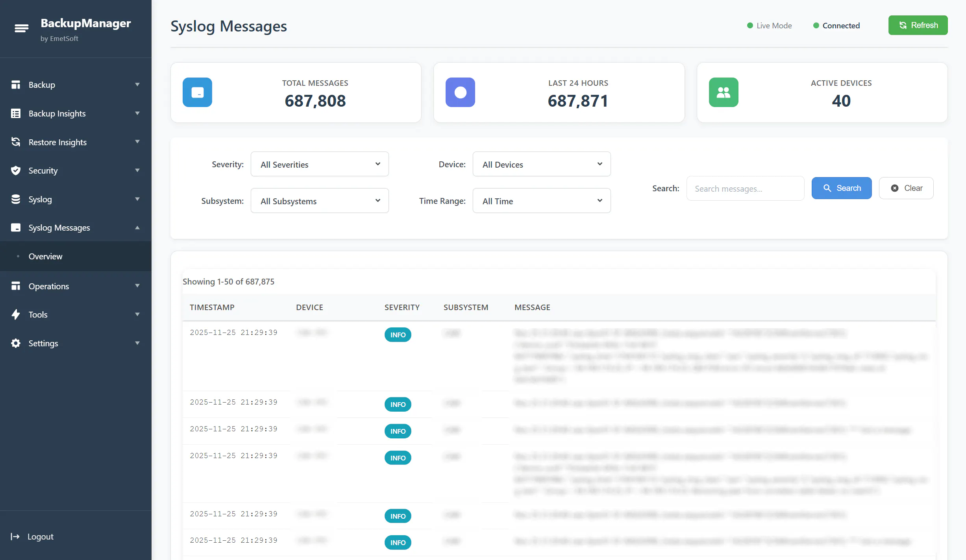
Task: Select the Overview submenu item
Action: coord(76,256)
